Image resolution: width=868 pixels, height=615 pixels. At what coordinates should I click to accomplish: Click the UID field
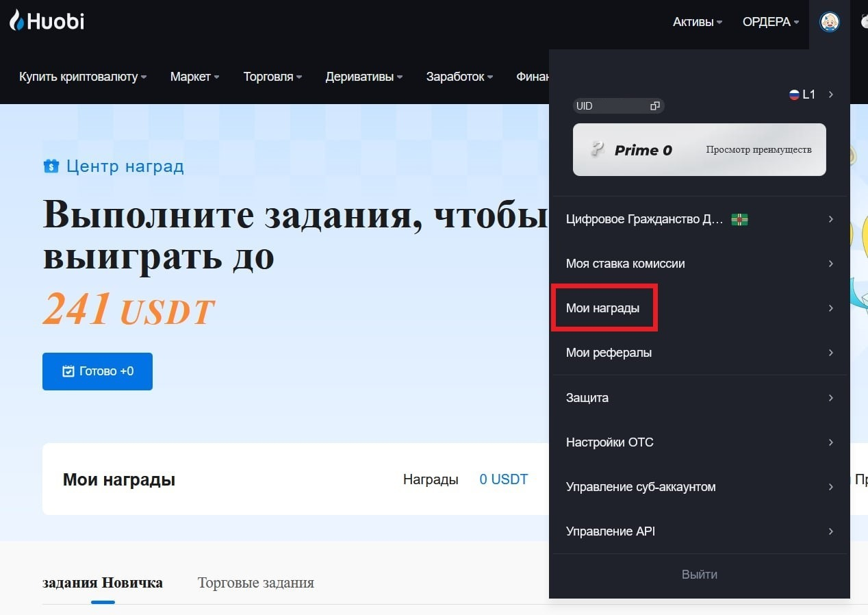pos(619,106)
